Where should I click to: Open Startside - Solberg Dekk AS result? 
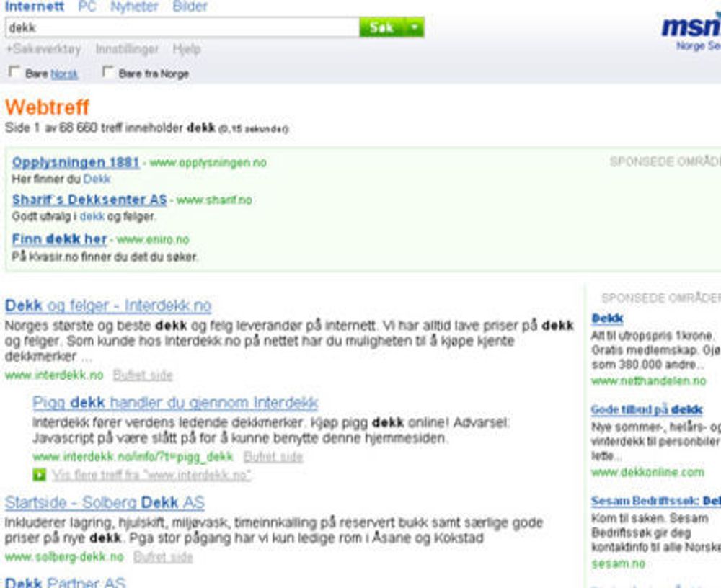pos(105,502)
